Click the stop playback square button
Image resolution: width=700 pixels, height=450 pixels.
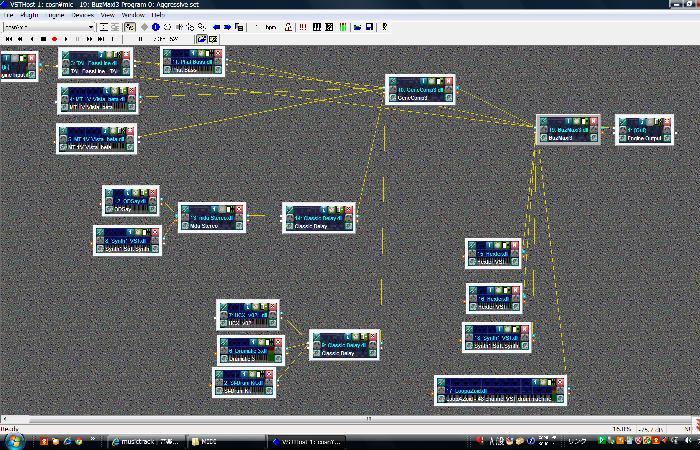[x=43, y=39]
